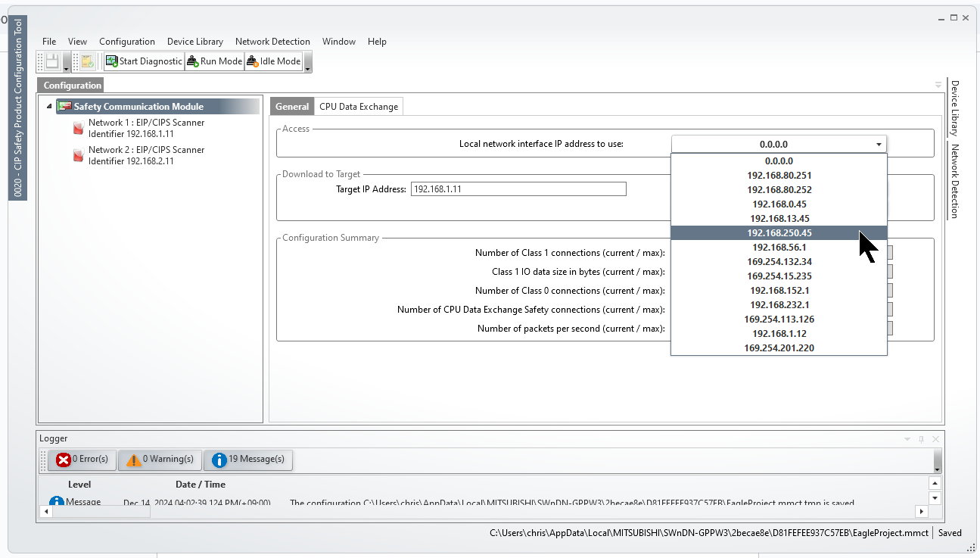This screenshot has width=980, height=558.
Task: Choose 192.168.80.251 from the IP list
Action: (x=779, y=176)
